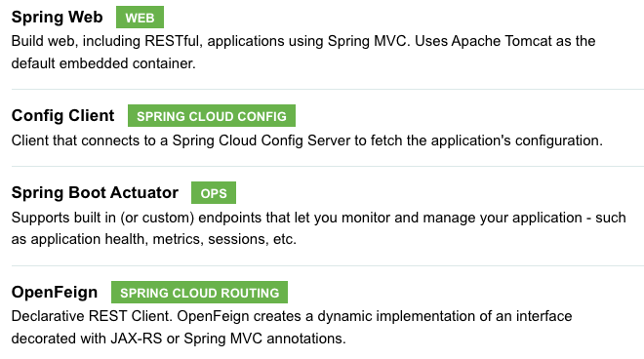Click the OpenFeign description about Declarative REST Client

[x=292, y=328]
